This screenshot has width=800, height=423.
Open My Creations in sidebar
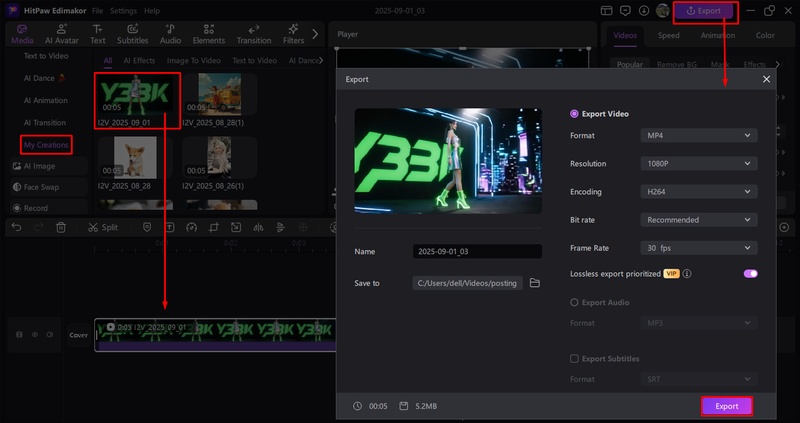click(46, 145)
